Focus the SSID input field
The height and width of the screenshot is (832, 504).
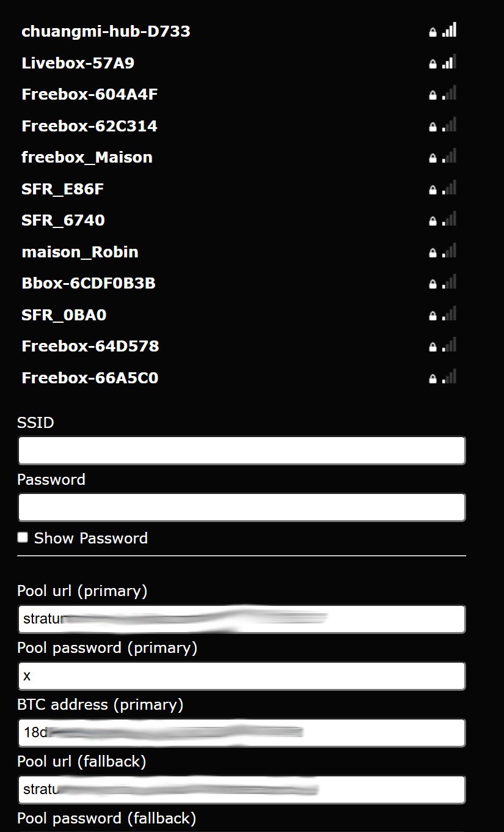(241, 451)
